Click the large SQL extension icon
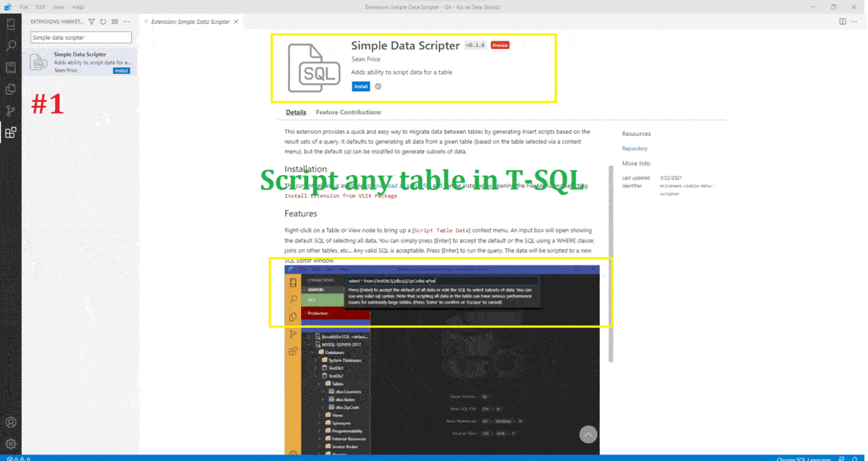The width and height of the screenshot is (868, 461). [313, 68]
